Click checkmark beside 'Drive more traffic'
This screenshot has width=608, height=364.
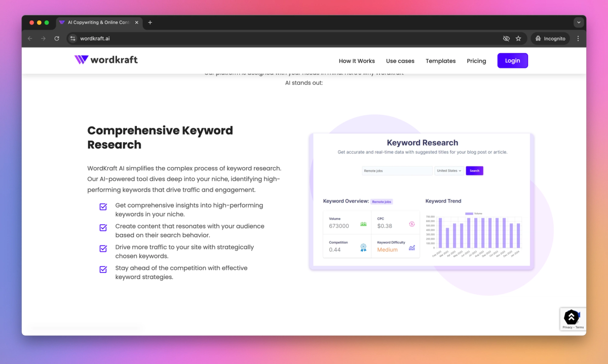103,249
